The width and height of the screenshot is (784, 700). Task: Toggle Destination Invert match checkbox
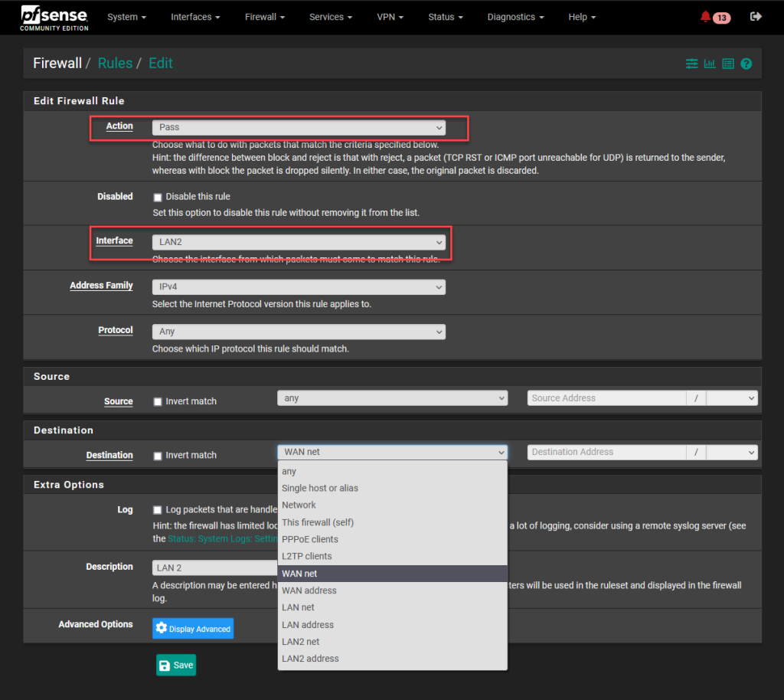point(158,456)
